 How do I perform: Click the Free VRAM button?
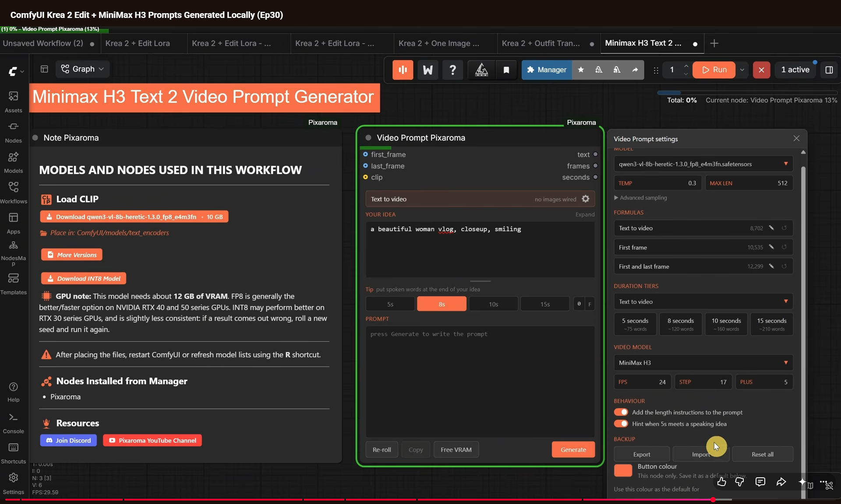(456, 449)
